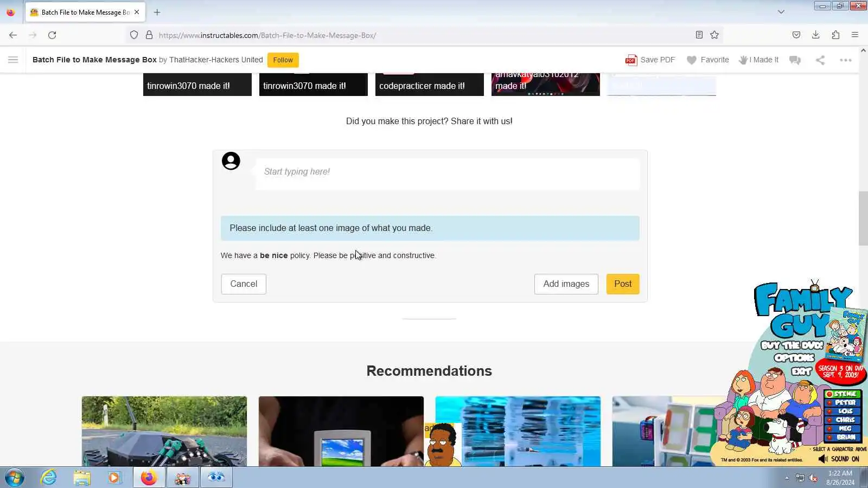Open the muted volume tray icon
The height and width of the screenshot is (488, 868).
(x=813, y=478)
